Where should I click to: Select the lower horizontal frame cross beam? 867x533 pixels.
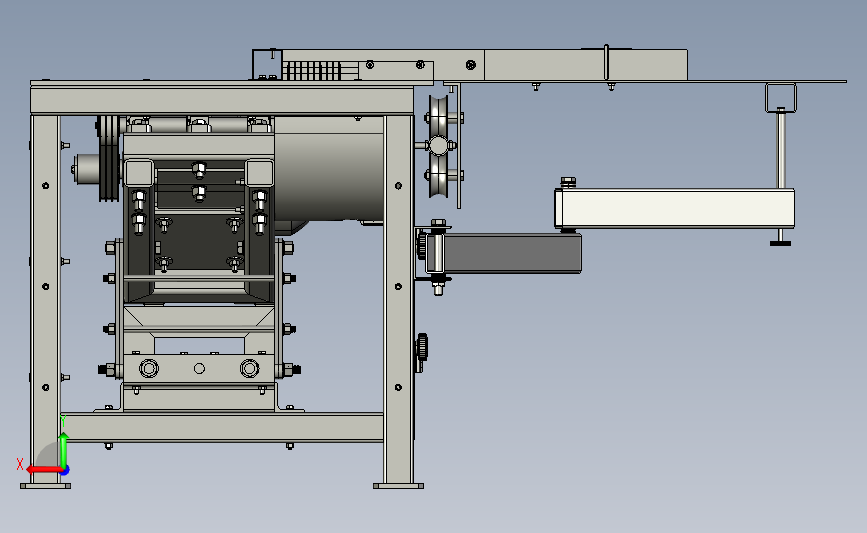tap(222, 427)
